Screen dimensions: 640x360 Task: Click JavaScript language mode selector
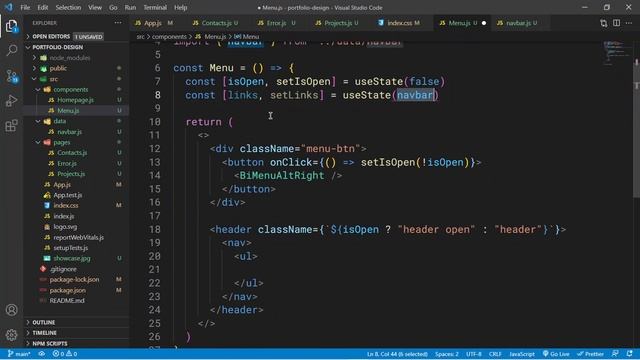tap(522, 354)
